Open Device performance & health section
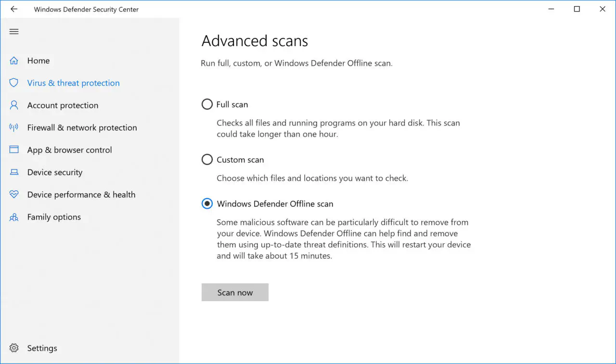This screenshot has width=616, height=364. point(81,194)
